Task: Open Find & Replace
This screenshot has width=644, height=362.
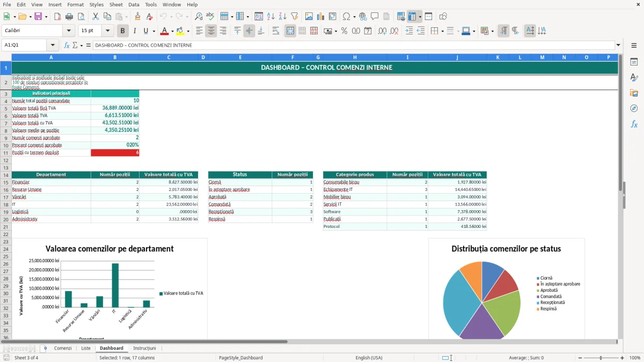Action: 199,17
